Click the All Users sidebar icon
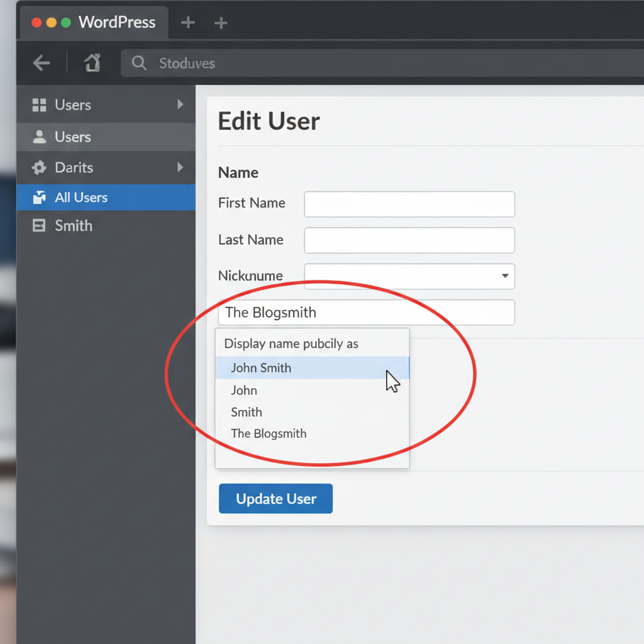This screenshot has width=644, height=644. 40,197
